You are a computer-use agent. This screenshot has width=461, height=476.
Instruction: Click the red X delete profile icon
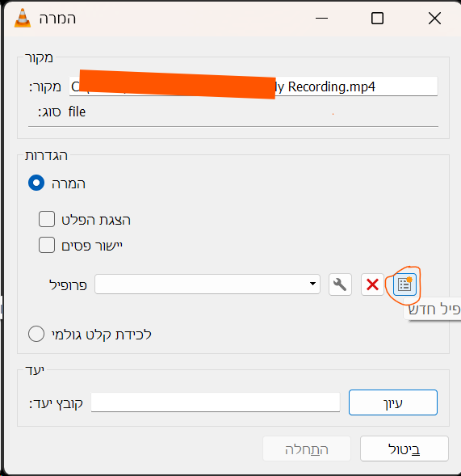[372, 284]
